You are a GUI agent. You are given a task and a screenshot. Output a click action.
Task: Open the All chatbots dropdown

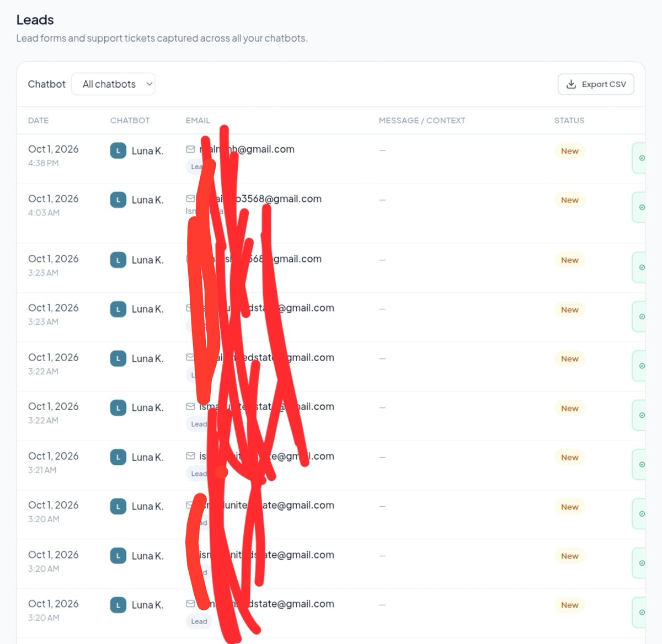tap(113, 84)
